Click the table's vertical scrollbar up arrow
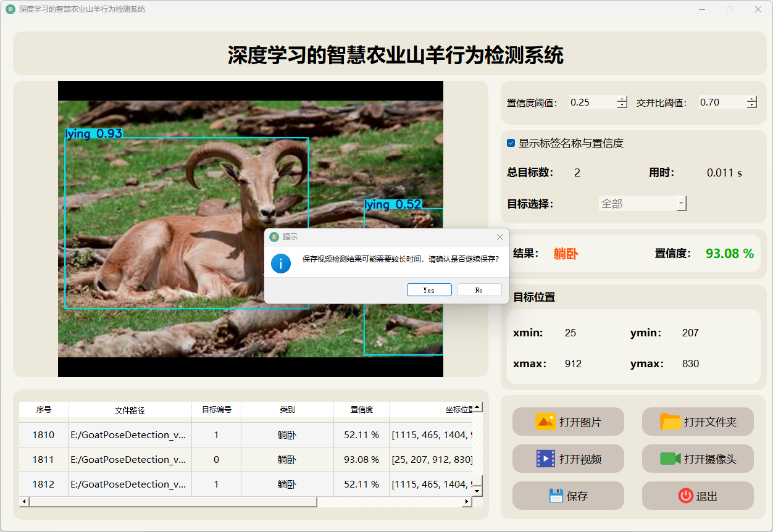The image size is (773, 532). click(477, 407)
